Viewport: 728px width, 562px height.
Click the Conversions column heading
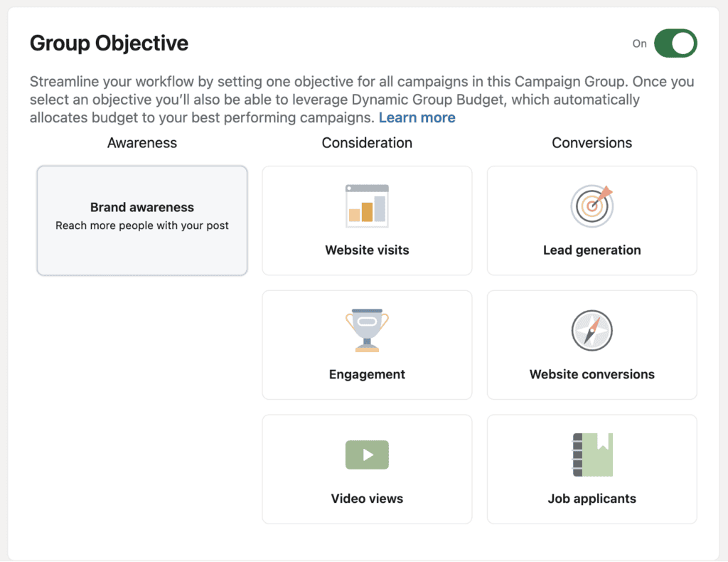(x=592, y=142)
